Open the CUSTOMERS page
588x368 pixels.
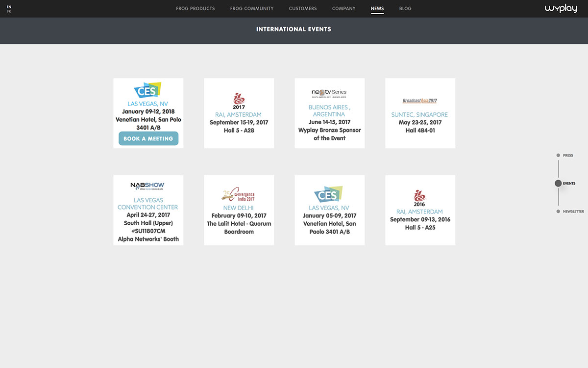pos(302,8)
